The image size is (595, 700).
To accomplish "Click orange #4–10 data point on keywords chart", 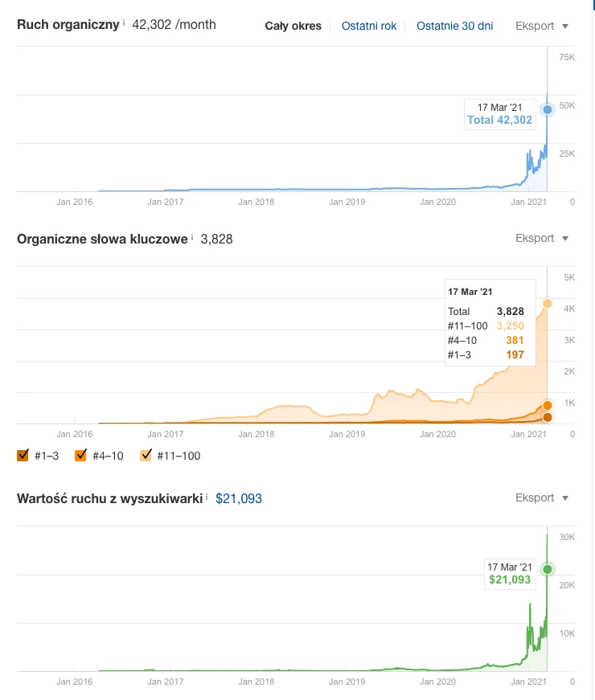I will [x=548, y=405].
